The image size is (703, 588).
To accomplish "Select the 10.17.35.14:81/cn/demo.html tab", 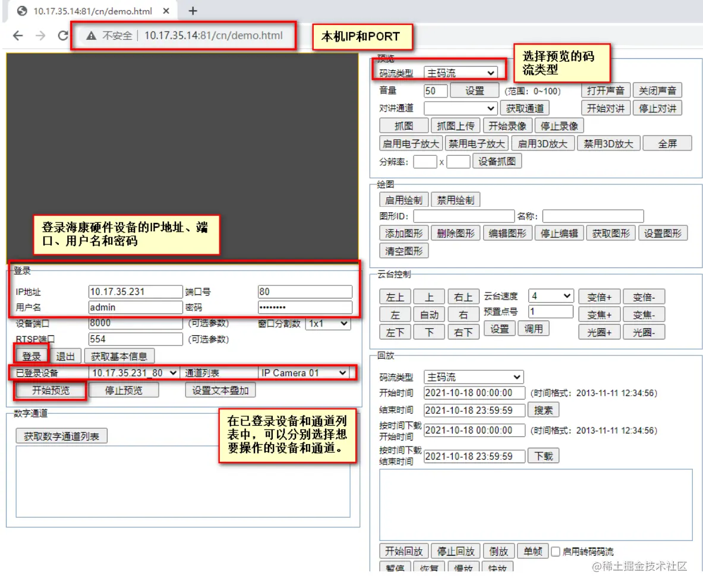I will [92, 11].
